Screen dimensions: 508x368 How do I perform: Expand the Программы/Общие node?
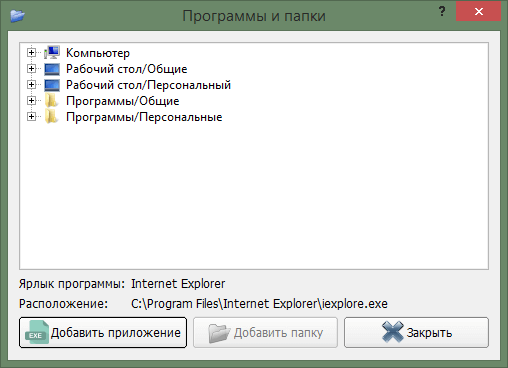point(31,100)
